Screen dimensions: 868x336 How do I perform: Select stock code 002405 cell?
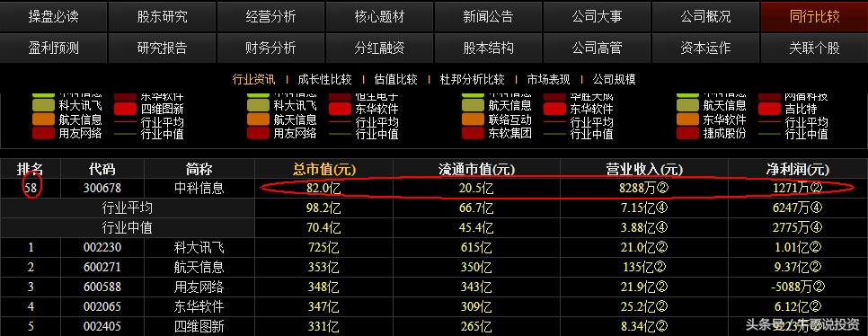102,327
